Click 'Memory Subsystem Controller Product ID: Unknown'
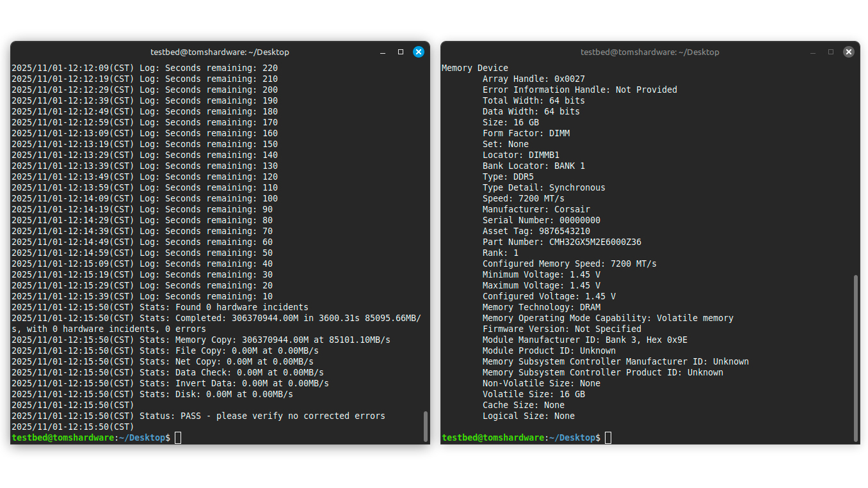 point(603,372)
